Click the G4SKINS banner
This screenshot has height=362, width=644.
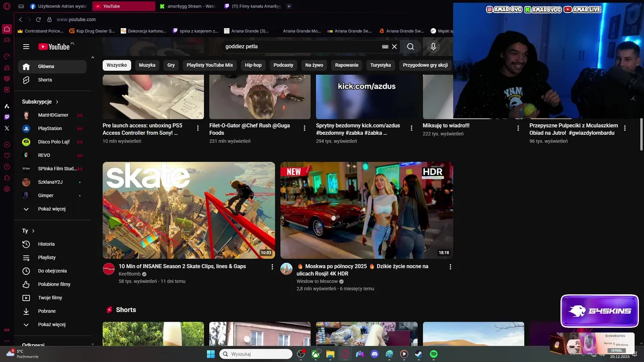pos(600,311)
